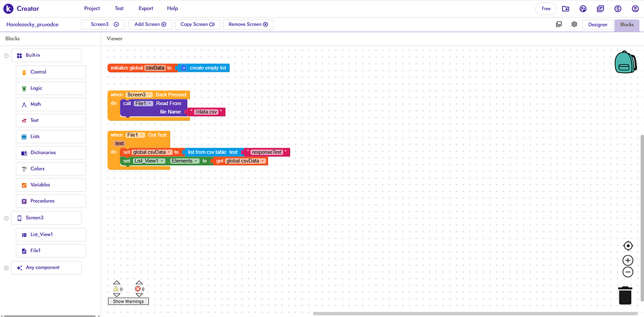Expand the Any component section
Screen dimensions: 644x317
click(6, 268)
